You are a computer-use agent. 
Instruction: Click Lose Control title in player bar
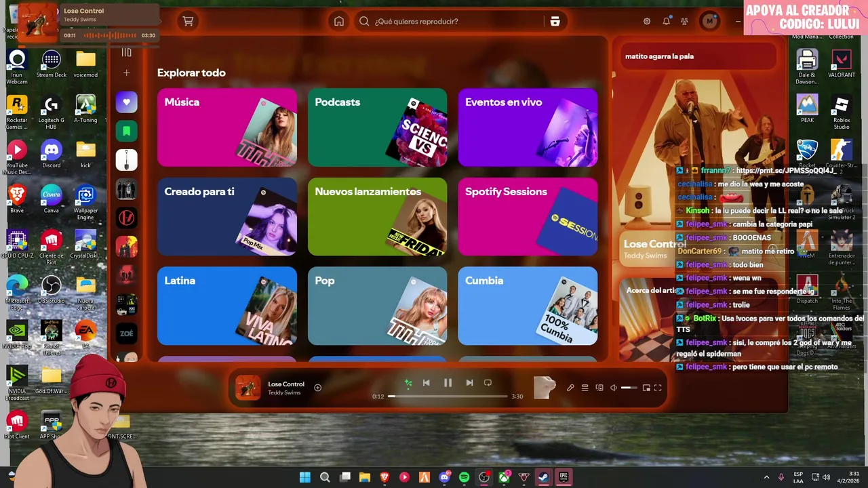(286, 384)
